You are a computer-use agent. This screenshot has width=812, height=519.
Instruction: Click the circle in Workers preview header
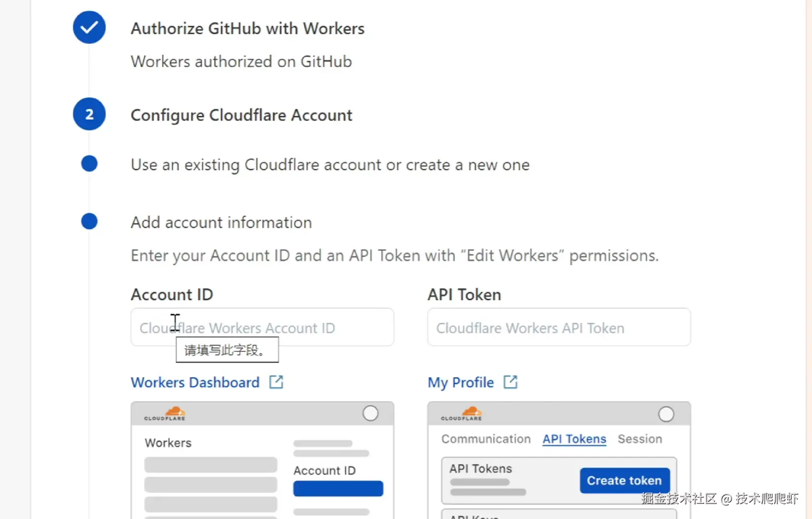click(370, 414)
